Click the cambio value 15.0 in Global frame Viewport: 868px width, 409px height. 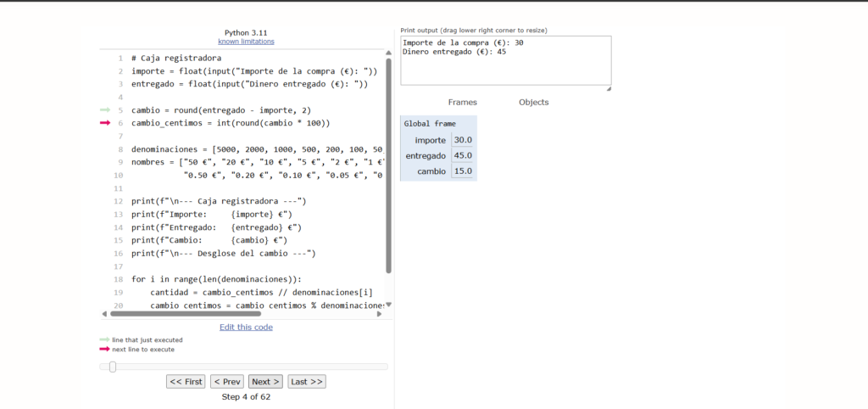[463, 171]
